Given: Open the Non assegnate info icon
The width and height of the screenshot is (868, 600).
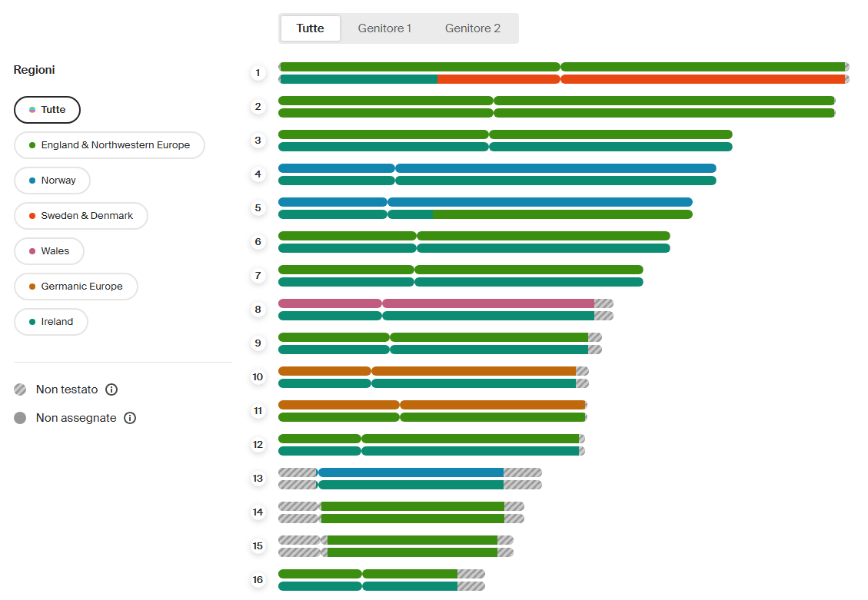Looking at the screenshot, I should point(129,418).
